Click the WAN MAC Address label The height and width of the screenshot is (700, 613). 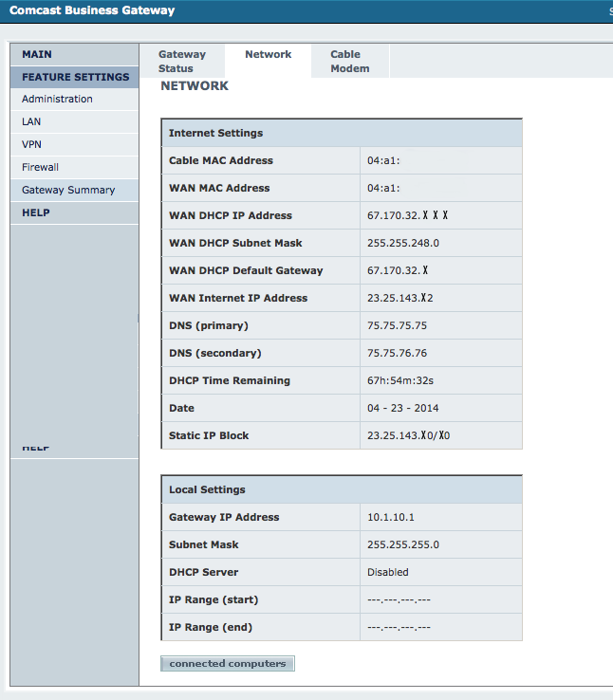click(x=219, y=189)
